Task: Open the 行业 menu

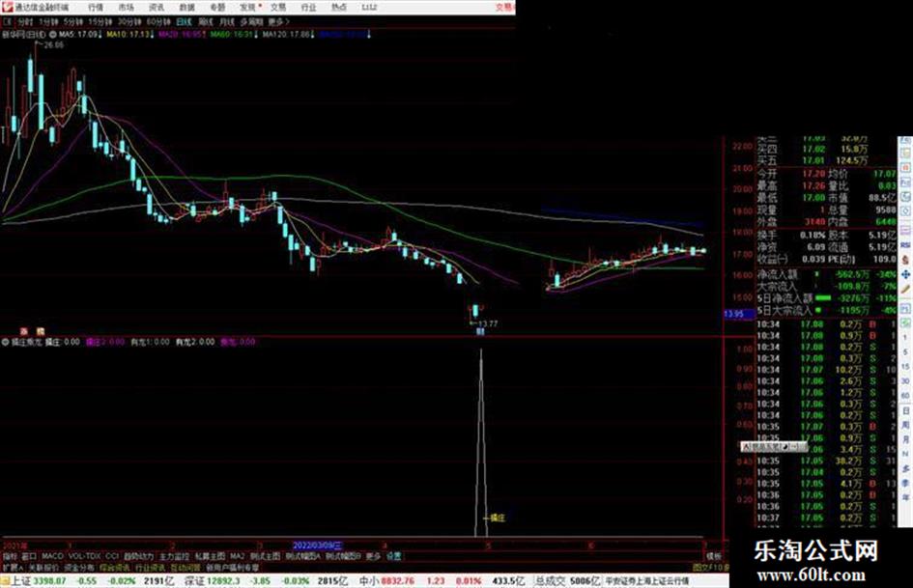Action: 308,8
